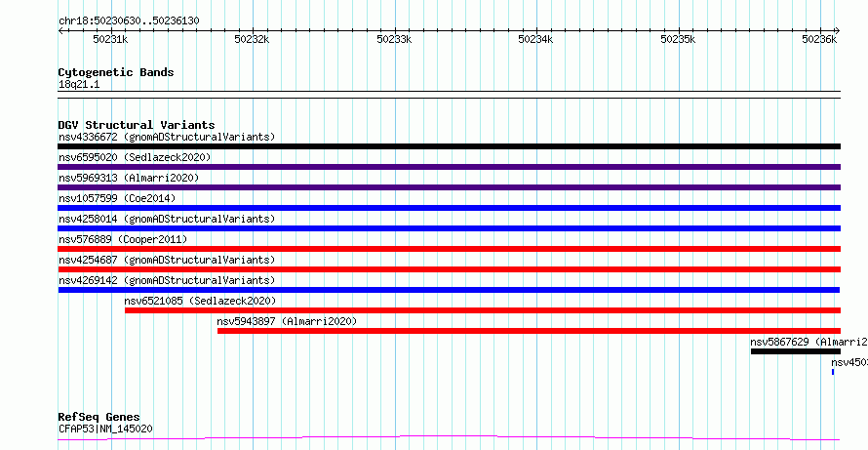Viewport: 868px width, 450px height.
Task: Click the CFAP53|NM_145020 gene label
Action: pos(105,429)
